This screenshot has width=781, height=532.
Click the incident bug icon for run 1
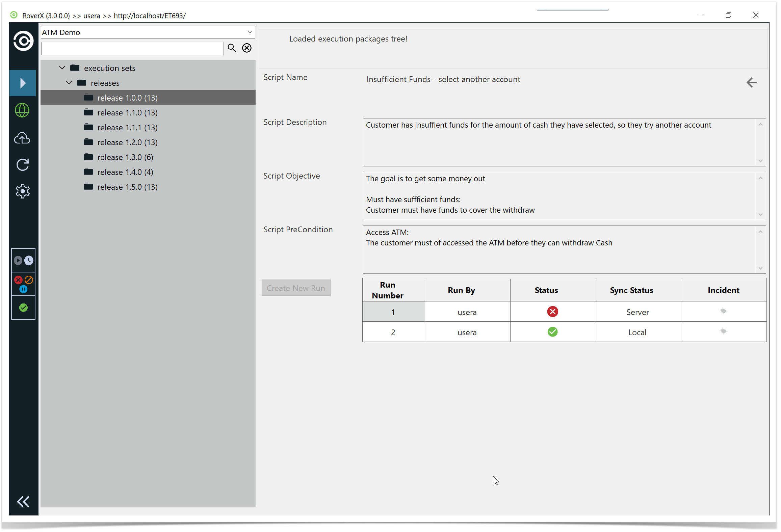tap(723, 311)
